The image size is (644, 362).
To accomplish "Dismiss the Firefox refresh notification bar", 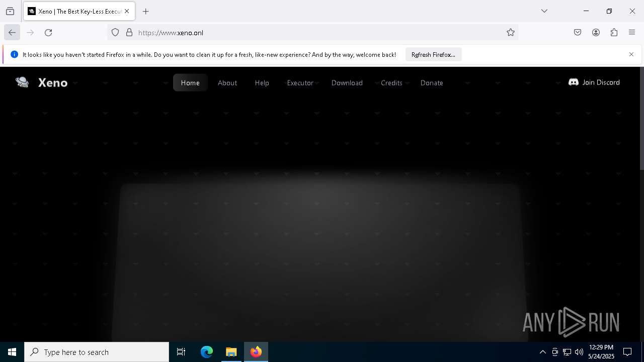I will coord(631,54).
